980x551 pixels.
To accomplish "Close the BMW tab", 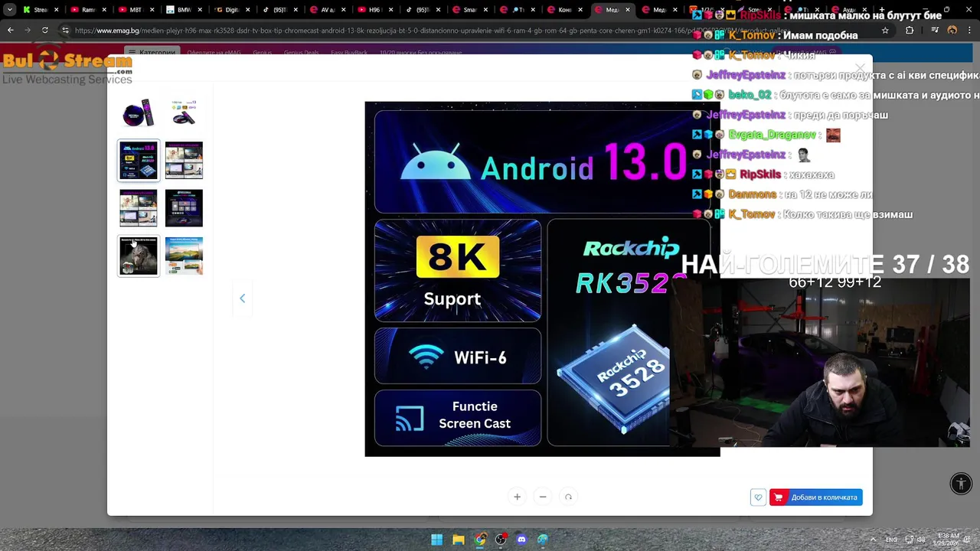I will pyautogui.click(x=199, y=10).
